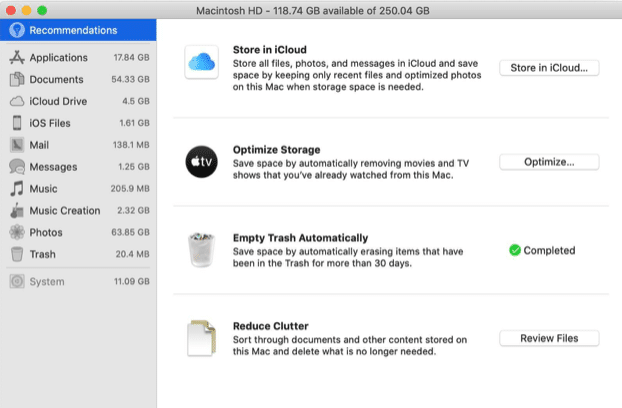Click the Music note sidebar icon
Screen dimensions: 622x408
point(17,188)
